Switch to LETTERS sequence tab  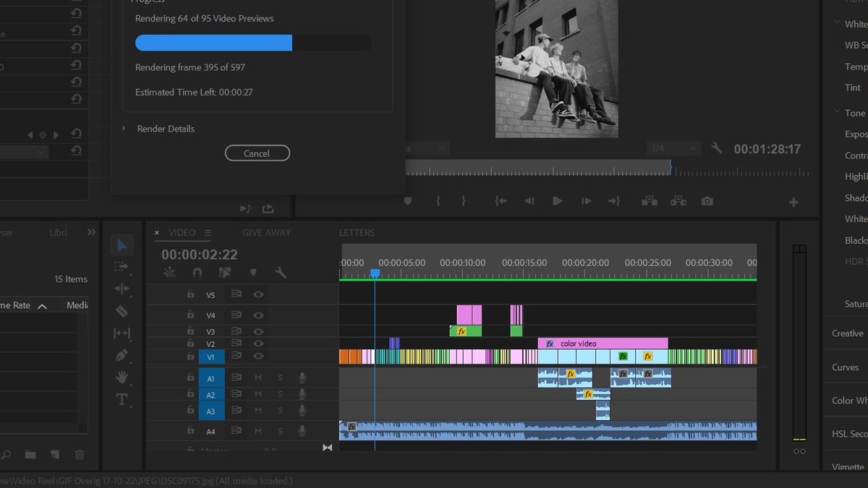coord(357,233)
